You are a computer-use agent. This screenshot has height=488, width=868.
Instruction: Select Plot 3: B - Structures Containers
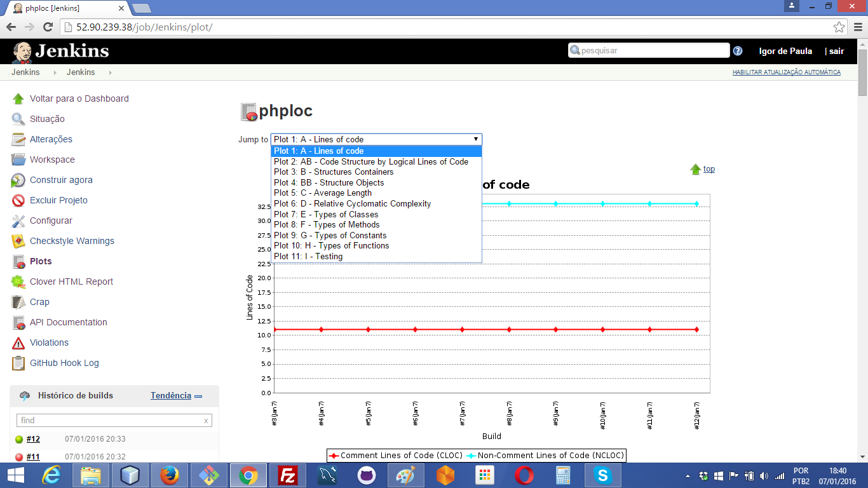click(376, 172)
